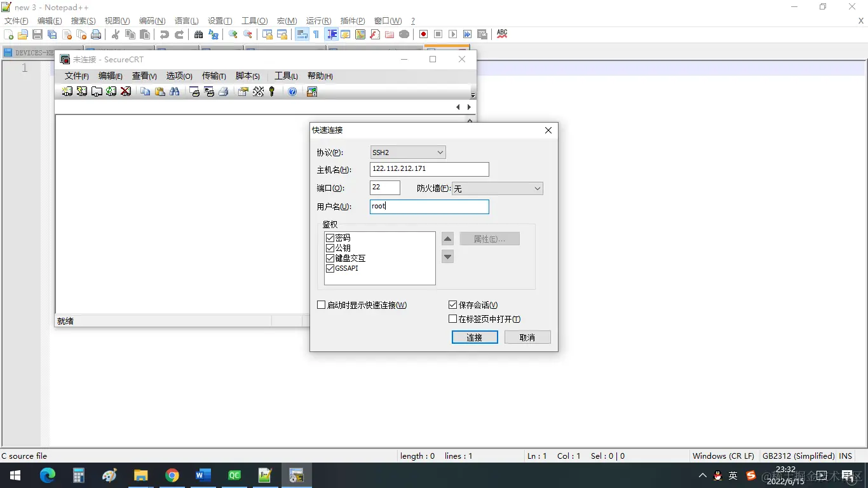The width and height of the screenshot is (868, 488).
Task: Click the 连接 connect button
Action: (x=475, y=337)
